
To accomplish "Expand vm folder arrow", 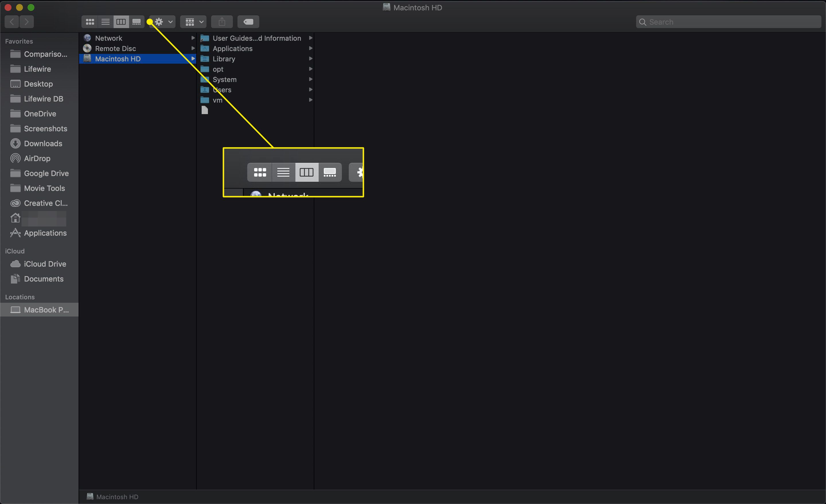I will tap(310, 100).
